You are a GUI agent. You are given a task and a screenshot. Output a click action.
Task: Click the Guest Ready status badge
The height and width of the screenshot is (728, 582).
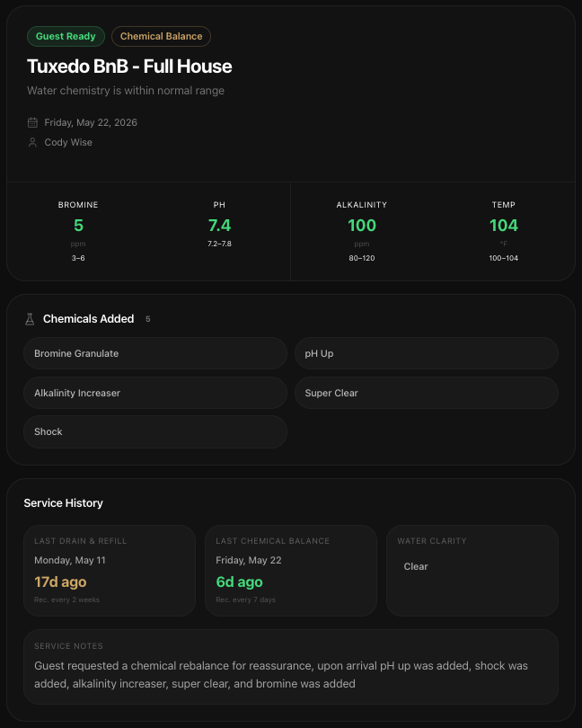pos(66,36)
